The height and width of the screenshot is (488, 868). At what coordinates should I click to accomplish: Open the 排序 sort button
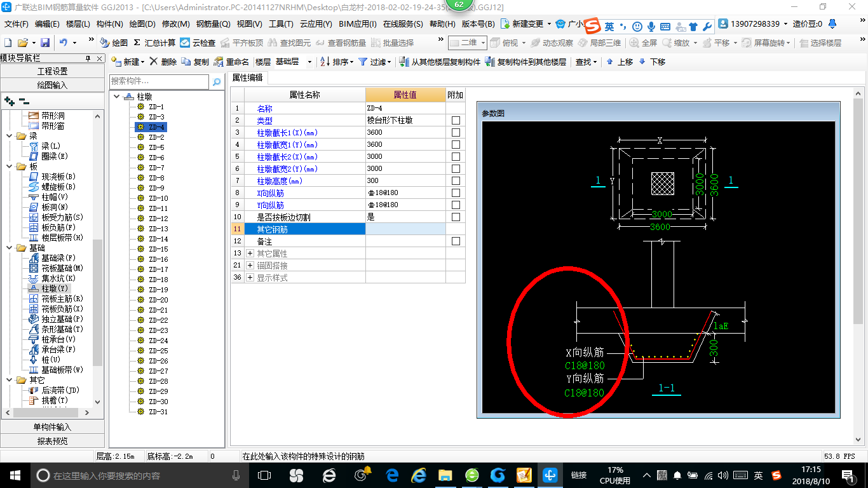click(x=336, y=62)
